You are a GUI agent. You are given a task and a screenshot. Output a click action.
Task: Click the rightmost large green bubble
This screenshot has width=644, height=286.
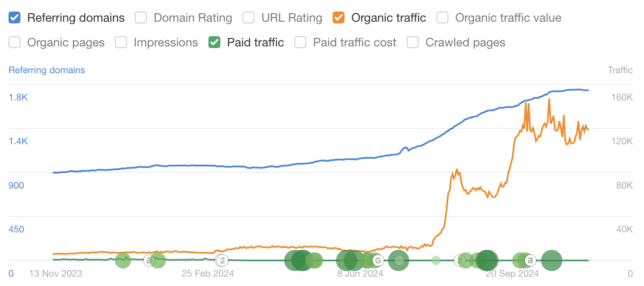pyautogui.click(x=552, y=260)
